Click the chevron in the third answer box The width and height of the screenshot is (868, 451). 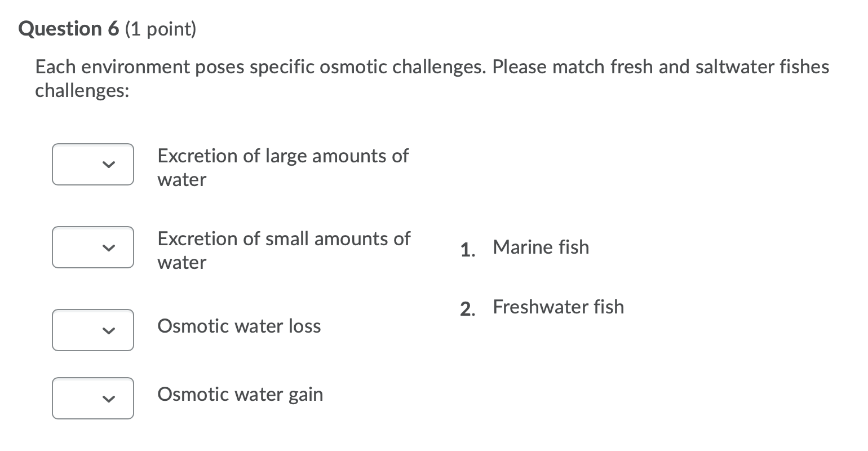pyautogui.click(x=109, y=330)
